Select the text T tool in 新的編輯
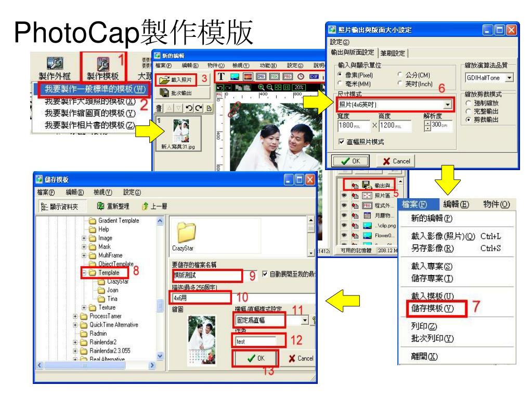 pos(221,76)
